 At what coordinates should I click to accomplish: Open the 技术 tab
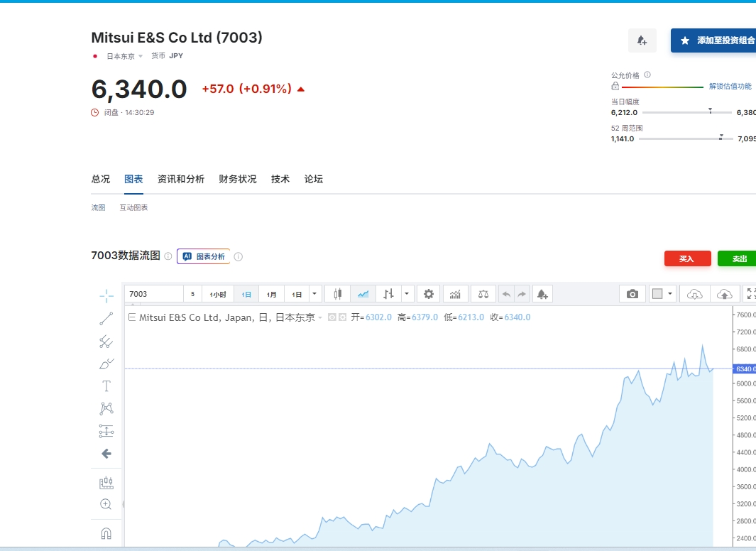pos(280,180)
